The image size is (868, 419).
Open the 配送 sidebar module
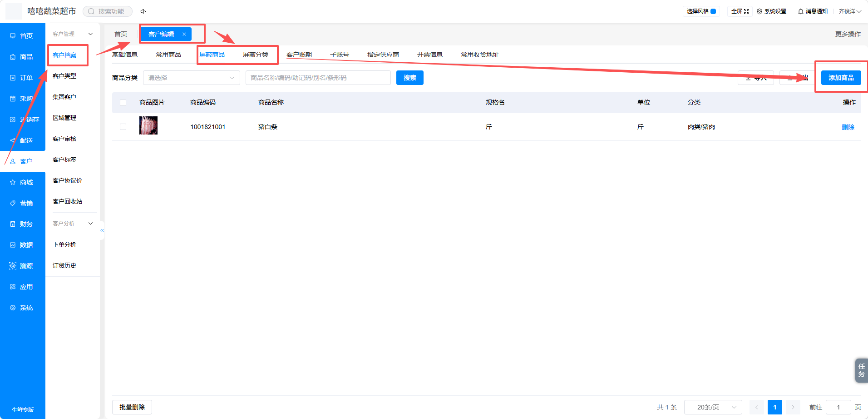pos(22,140)
